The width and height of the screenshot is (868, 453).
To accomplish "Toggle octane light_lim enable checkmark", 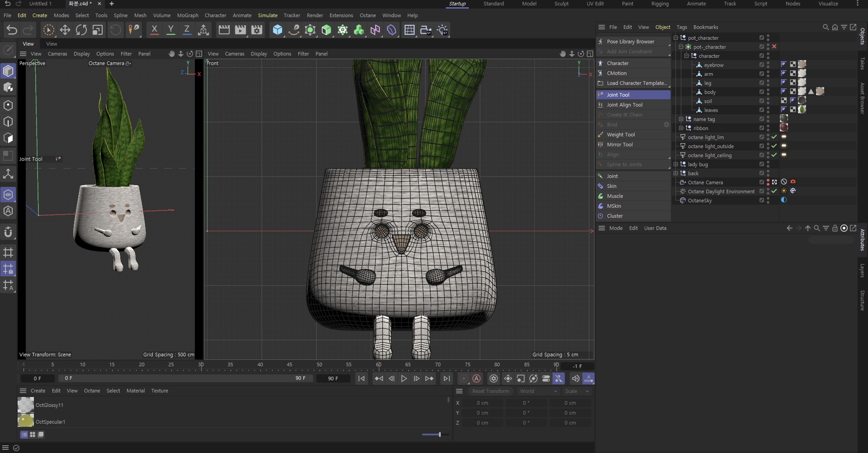I will click(774, 137).
